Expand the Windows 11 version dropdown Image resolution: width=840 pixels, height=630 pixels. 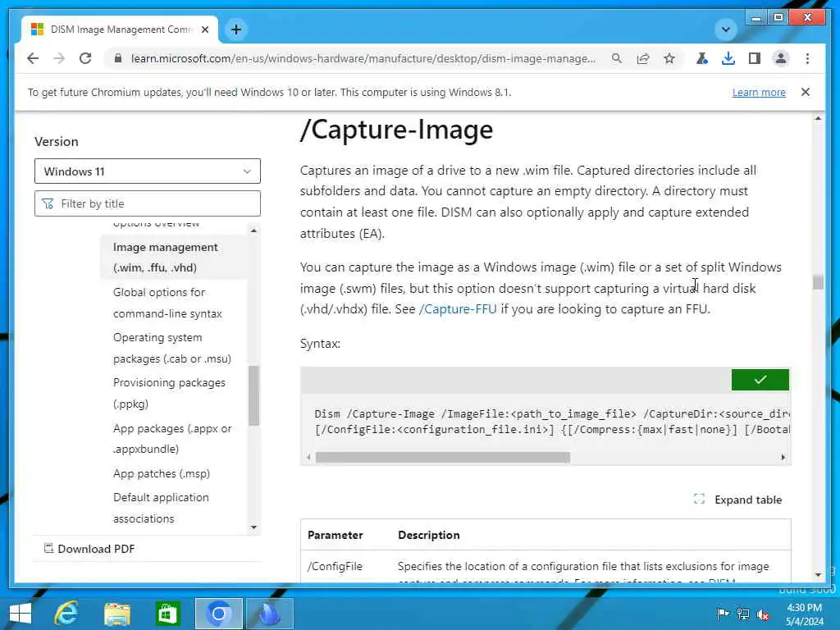click(x=148, y=171)
